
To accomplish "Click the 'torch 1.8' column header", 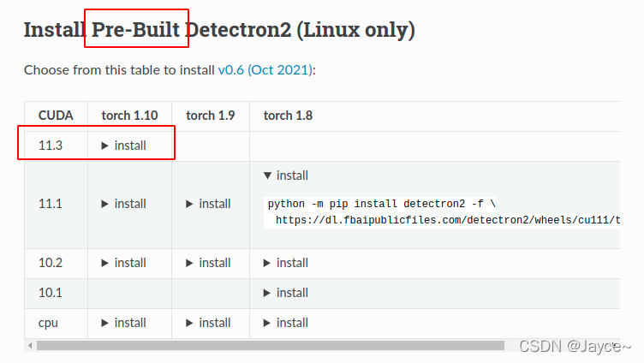I will [x=288, y=116].
